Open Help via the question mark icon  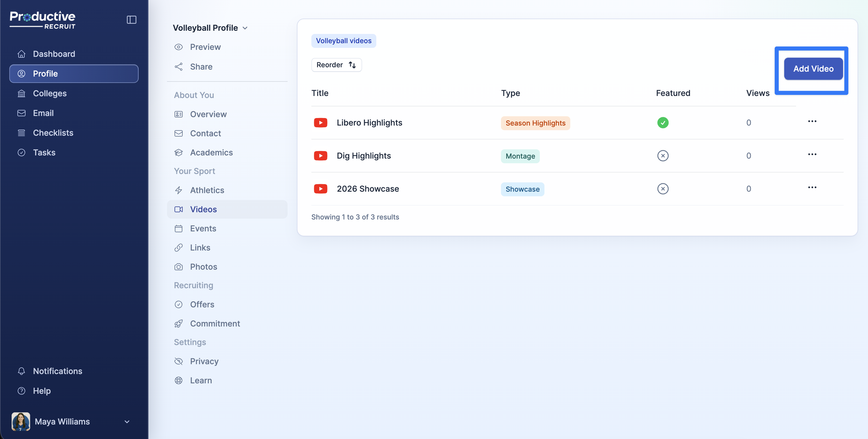tap(21, 391)
